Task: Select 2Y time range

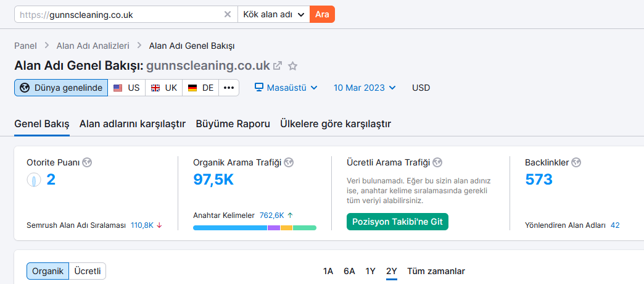Action: [x=392, y=271]
